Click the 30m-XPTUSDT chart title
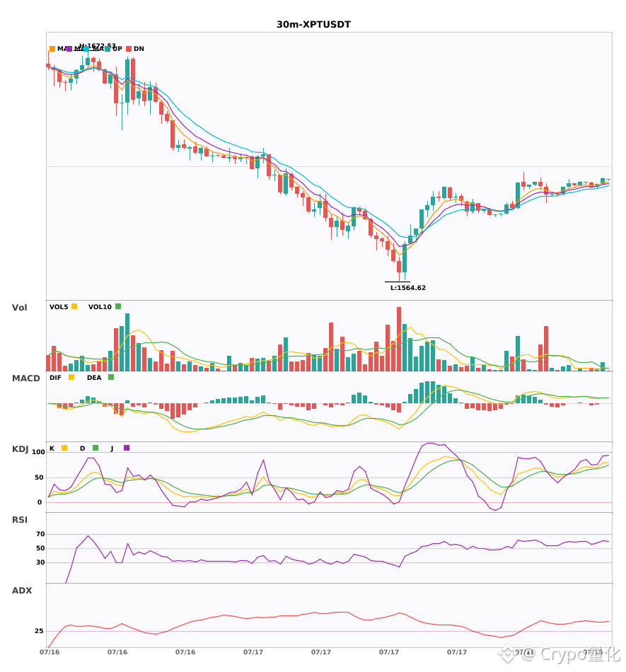 pos(313,25)
